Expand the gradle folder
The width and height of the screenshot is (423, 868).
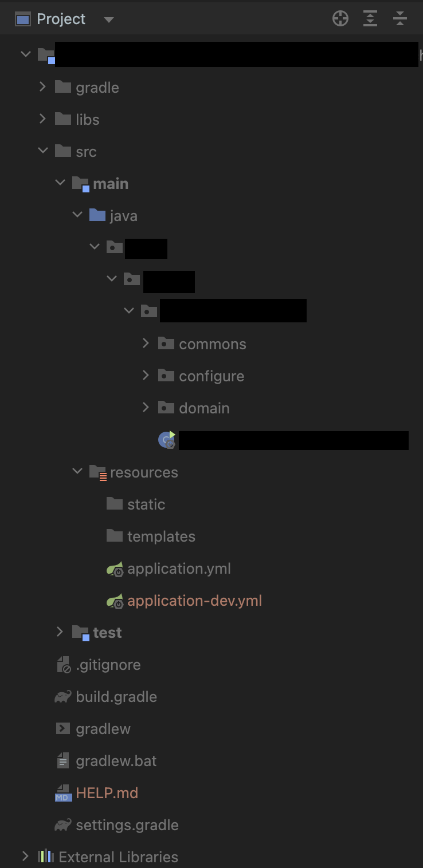point(42,87)
